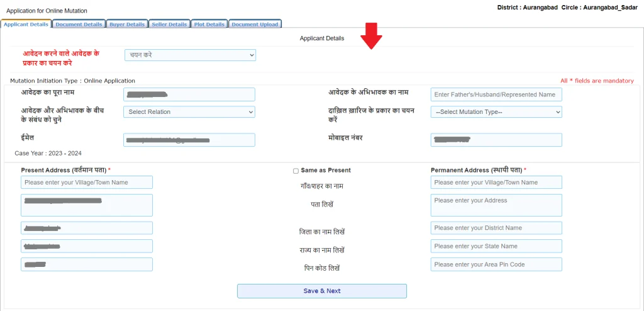
Task: Click the Father's/Husband/Represented Name field
Action: click(496, 94)
